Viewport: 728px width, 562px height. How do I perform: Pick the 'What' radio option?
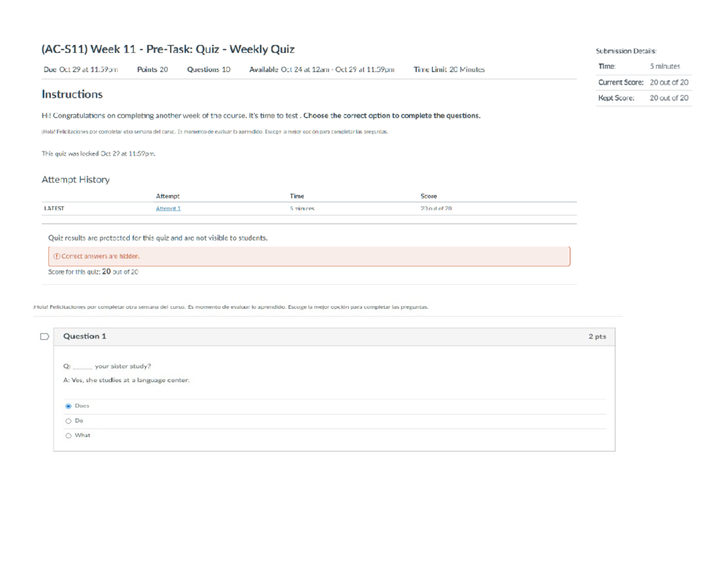coord(69,435)
